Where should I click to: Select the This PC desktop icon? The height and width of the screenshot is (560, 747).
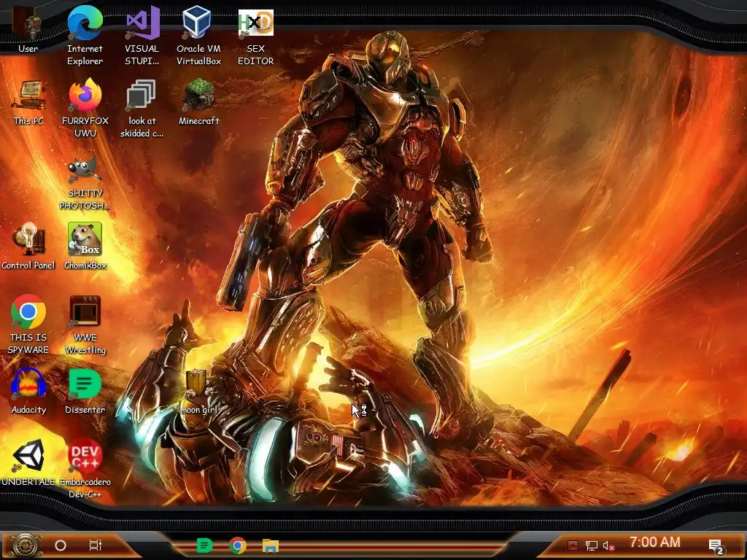28,102
